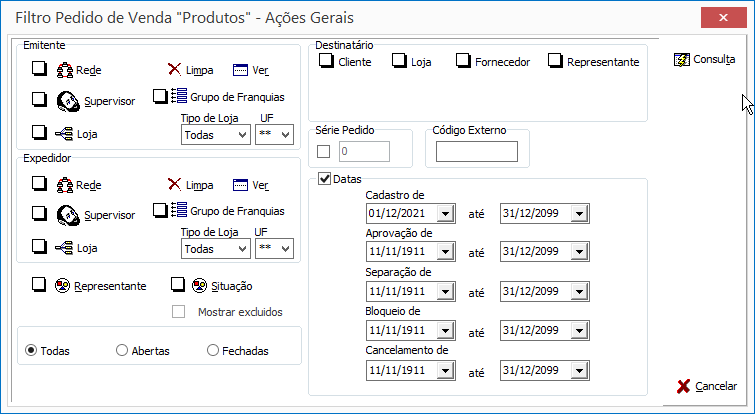Expand the Expedidor UF dropdown
The width and height of the screenshot is (755, 414).
pyautogui.click(x=274, y=248)
